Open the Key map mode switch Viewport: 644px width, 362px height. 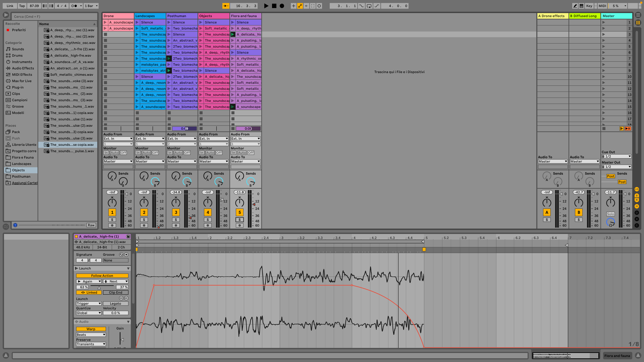click(x=589, y=6)
